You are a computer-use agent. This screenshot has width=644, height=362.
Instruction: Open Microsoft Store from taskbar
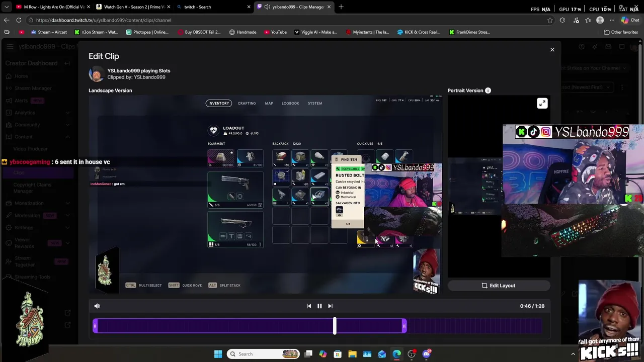pyautogui.click(x=338, y=354)
